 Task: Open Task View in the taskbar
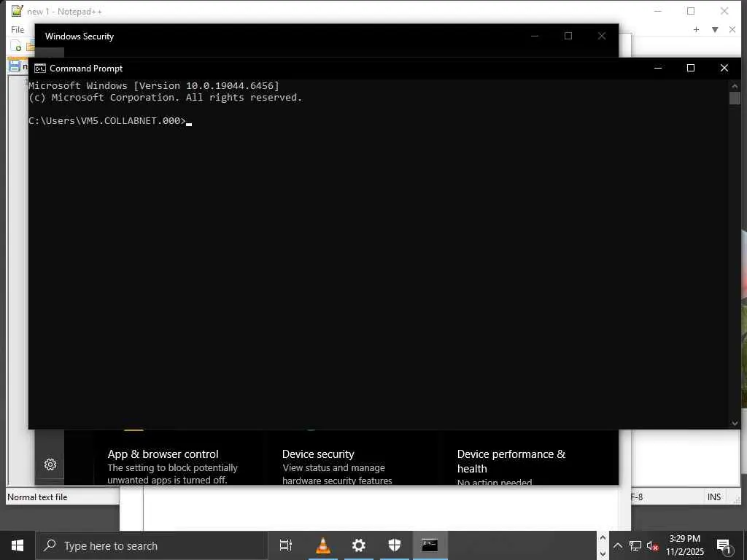point(286,545)
